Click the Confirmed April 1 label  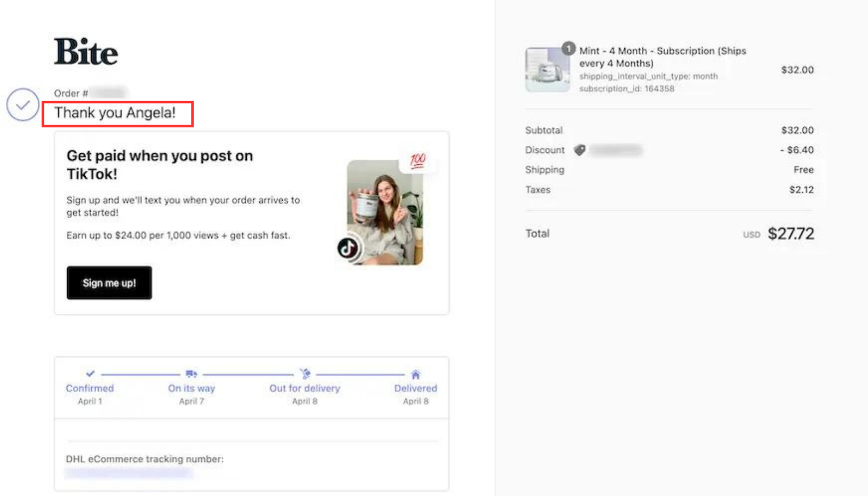tap(89, 394)
